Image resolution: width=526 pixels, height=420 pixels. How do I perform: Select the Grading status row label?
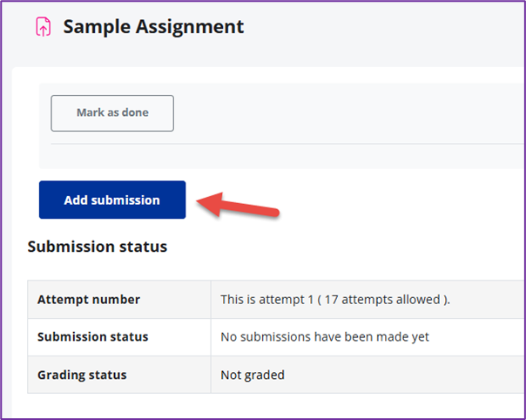82,376
